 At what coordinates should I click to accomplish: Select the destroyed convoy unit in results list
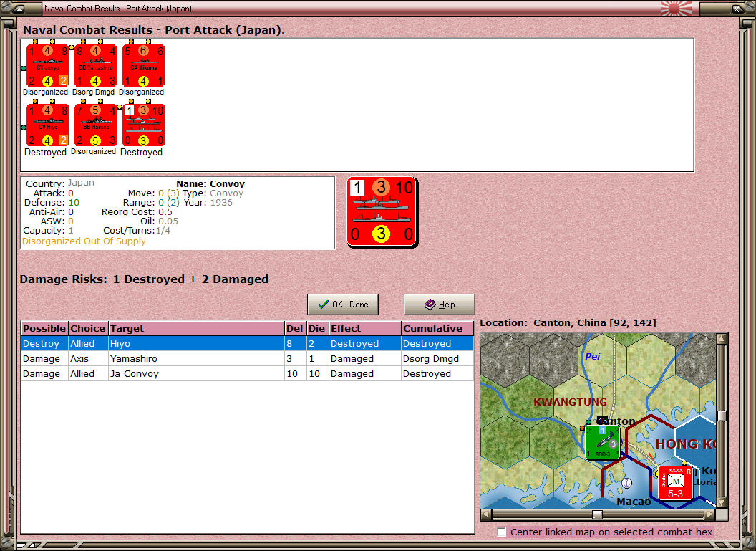144,125
